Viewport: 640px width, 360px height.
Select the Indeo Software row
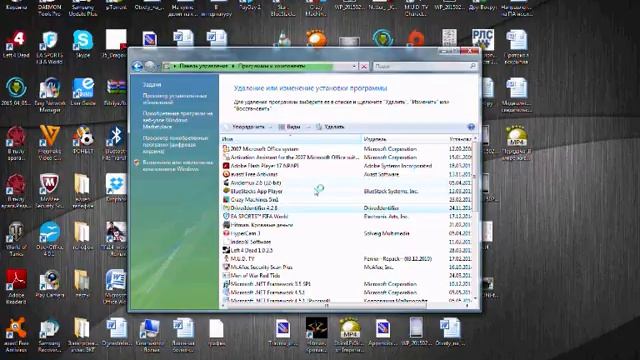[x=347, y=242]
